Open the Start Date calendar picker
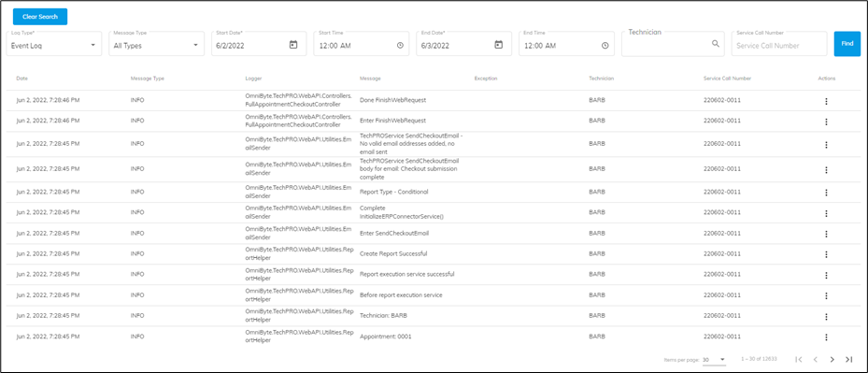This screenshot has height=373, width=868. click(293, 45)
